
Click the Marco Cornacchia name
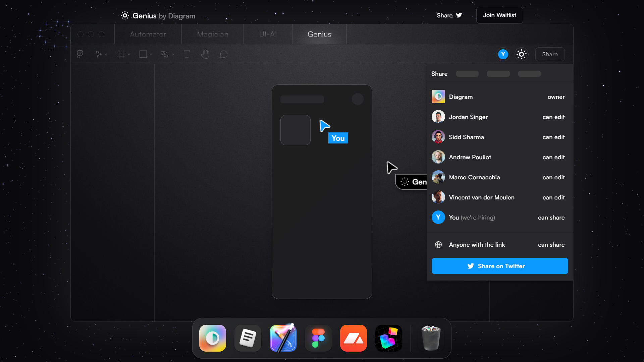tap(474, 177)
